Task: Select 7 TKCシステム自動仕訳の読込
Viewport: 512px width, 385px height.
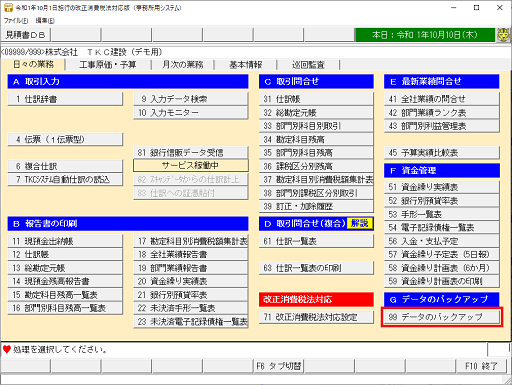Action: point(65,179)
